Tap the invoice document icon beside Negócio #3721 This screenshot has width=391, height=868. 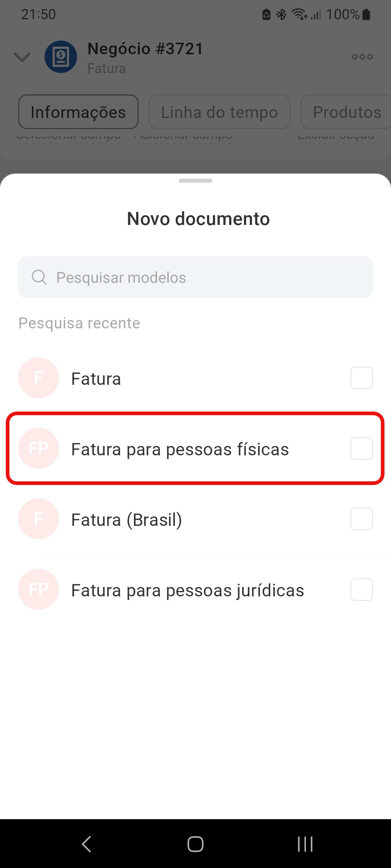(x=60, y=57)
